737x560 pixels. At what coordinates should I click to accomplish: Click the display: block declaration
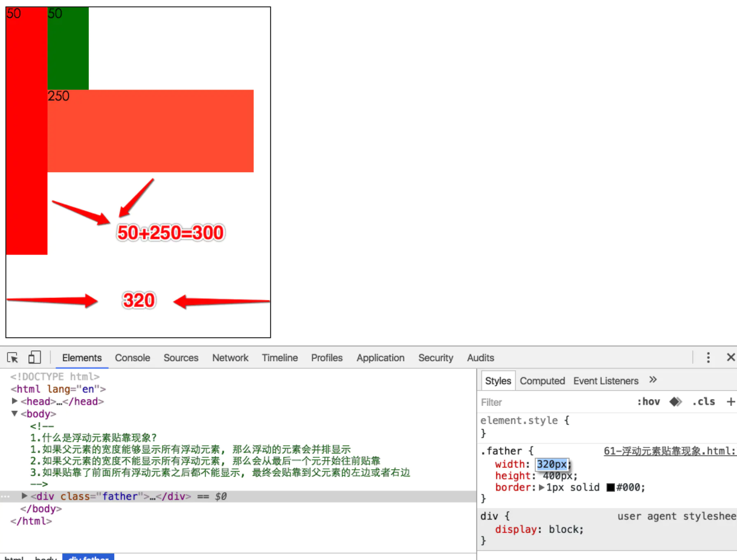pyautogui.click(x=539, y=529)
